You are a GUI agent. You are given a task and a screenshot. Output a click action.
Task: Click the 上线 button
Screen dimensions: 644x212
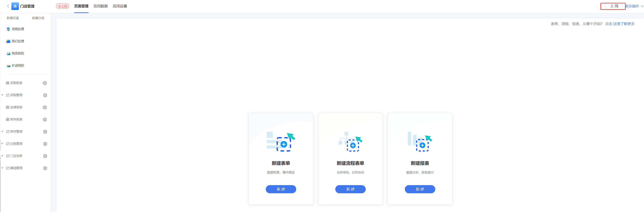pyautogui.click(x=614, y=6)
